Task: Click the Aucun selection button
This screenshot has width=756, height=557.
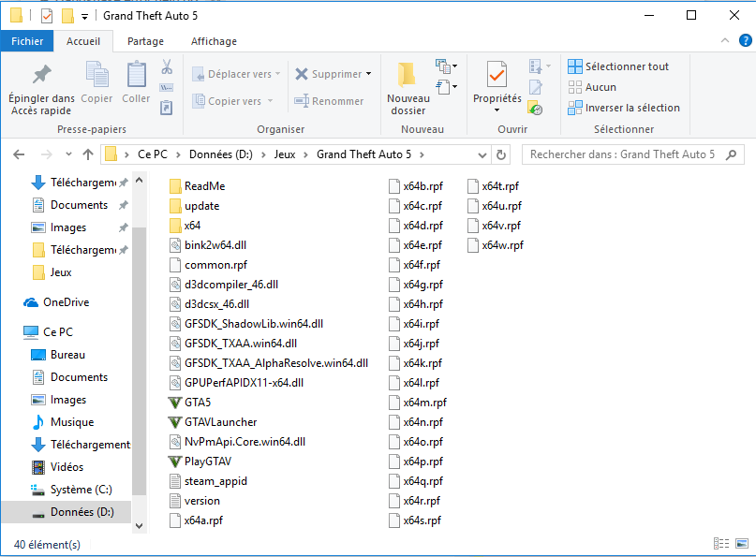Action: pos(592,87)
